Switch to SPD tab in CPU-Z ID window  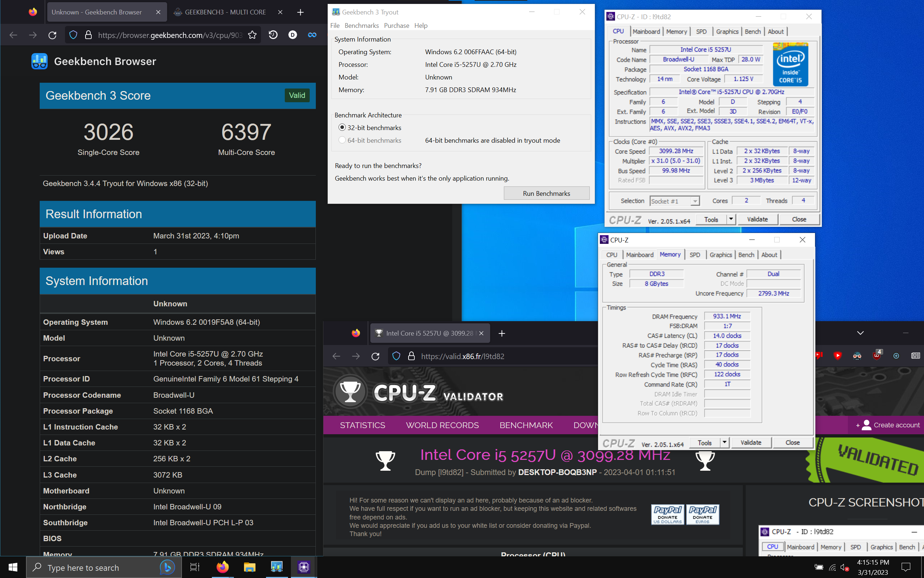click(701, 32)
